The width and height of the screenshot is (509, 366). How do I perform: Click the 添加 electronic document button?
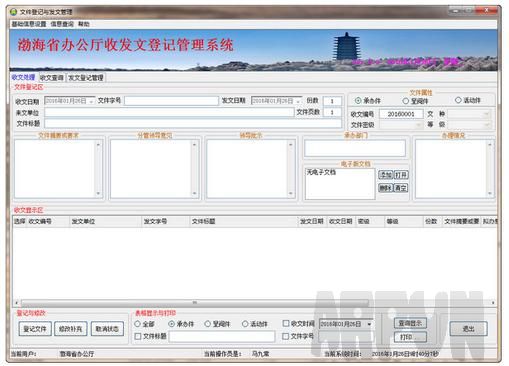386,175
